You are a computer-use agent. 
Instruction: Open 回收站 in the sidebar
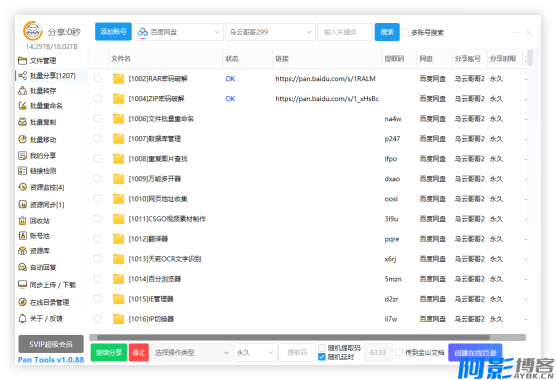tap(34, 221)
